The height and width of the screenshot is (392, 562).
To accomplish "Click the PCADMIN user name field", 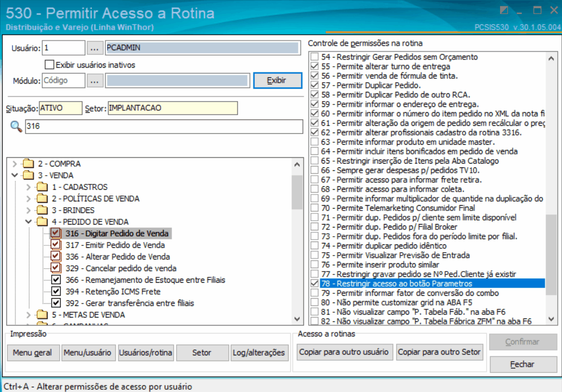I will [203, 48].
